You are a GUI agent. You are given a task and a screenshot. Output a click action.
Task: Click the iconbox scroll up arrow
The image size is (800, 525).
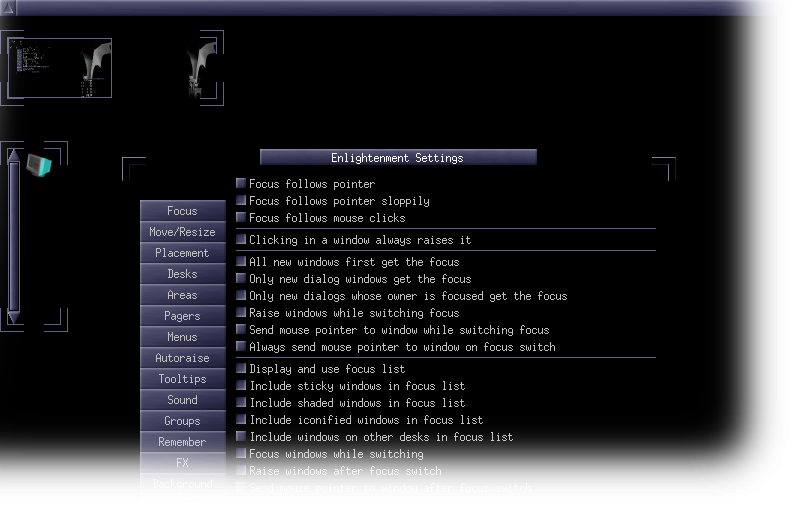click(14, 155)
